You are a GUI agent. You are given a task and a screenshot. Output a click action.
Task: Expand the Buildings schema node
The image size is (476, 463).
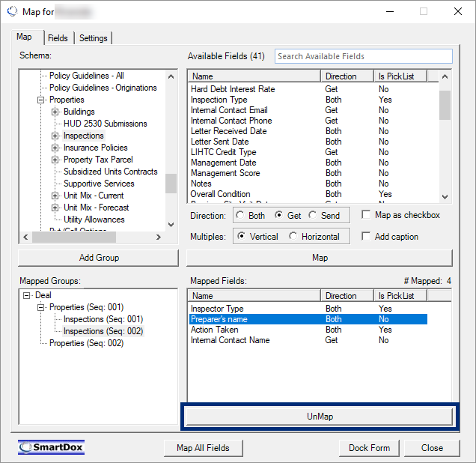[x=55, y=112]
